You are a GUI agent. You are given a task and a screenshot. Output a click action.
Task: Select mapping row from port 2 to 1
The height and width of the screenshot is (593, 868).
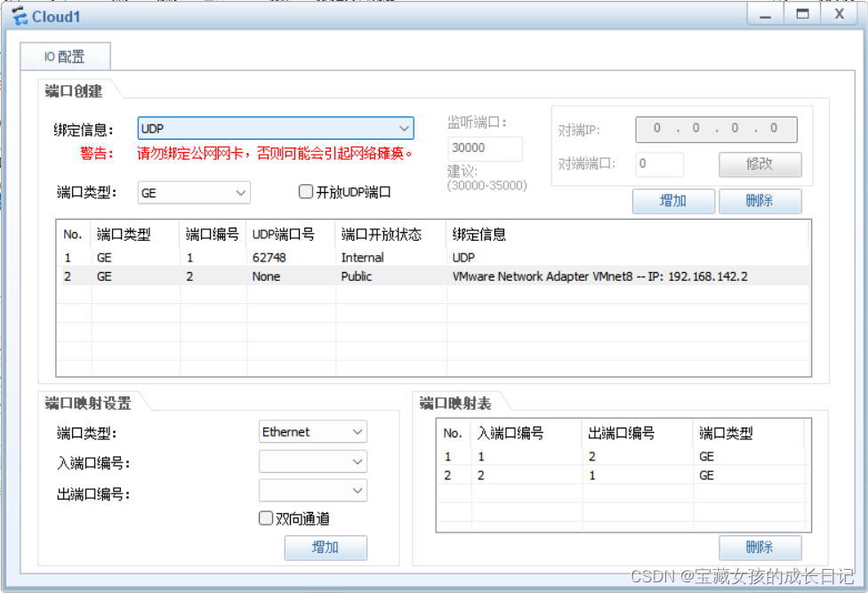[x=623, y=475]
